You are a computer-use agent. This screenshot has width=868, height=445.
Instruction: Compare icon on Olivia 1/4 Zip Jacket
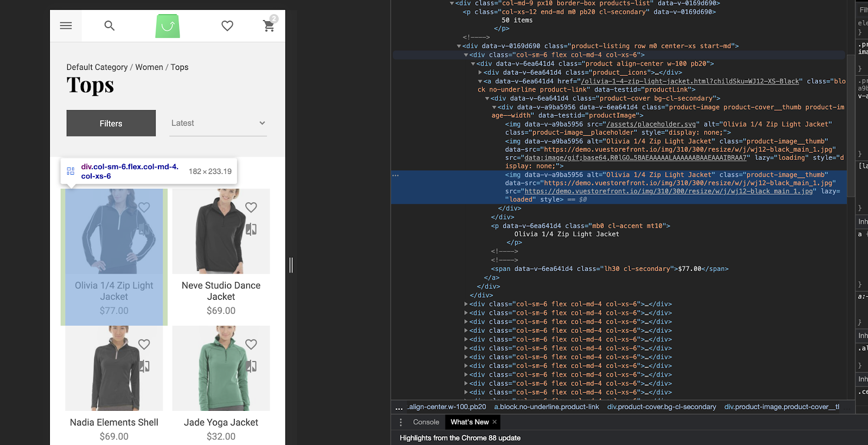[144, 229]
